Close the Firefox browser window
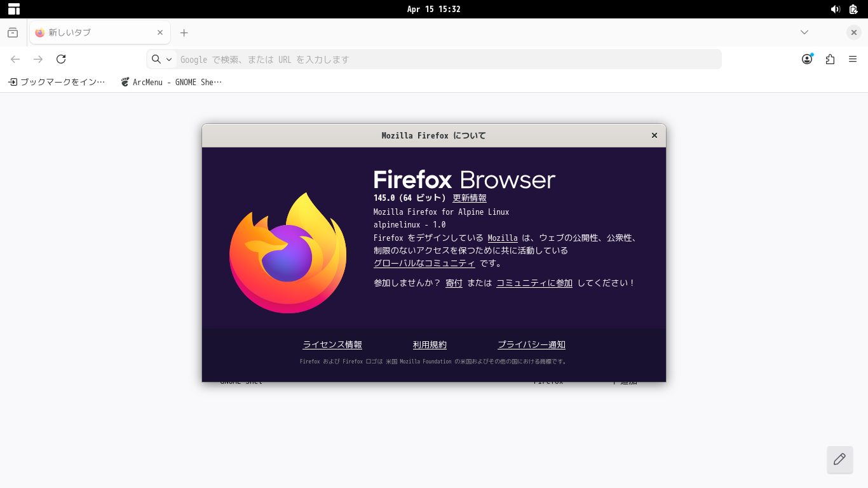 point(854,32)
